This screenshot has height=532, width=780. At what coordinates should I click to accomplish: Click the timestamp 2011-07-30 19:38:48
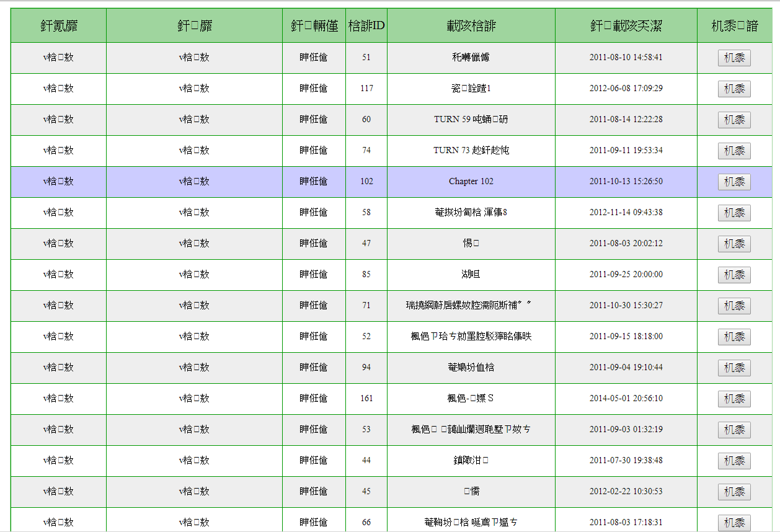(626, 461)
